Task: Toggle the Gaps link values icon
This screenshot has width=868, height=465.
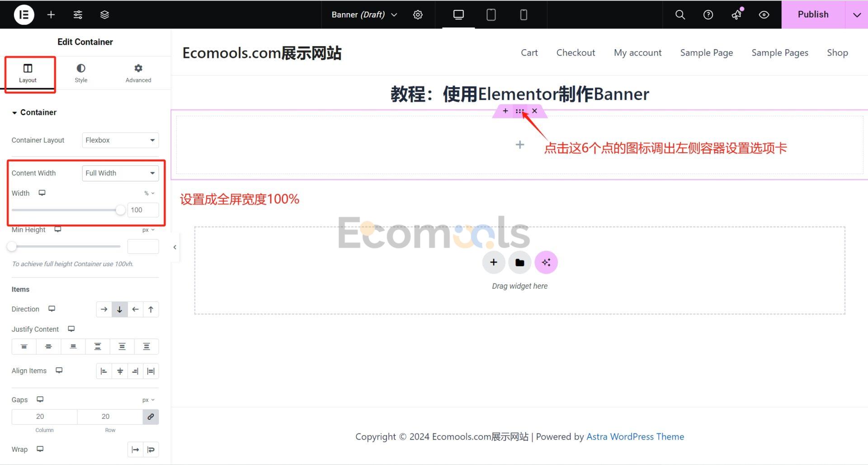Action: point(151,417)
